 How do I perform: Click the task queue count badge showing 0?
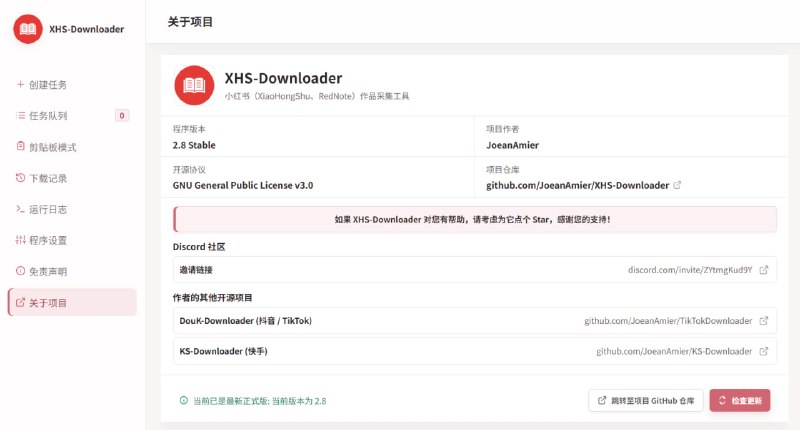pyautogui.click(x=122, y=116)
